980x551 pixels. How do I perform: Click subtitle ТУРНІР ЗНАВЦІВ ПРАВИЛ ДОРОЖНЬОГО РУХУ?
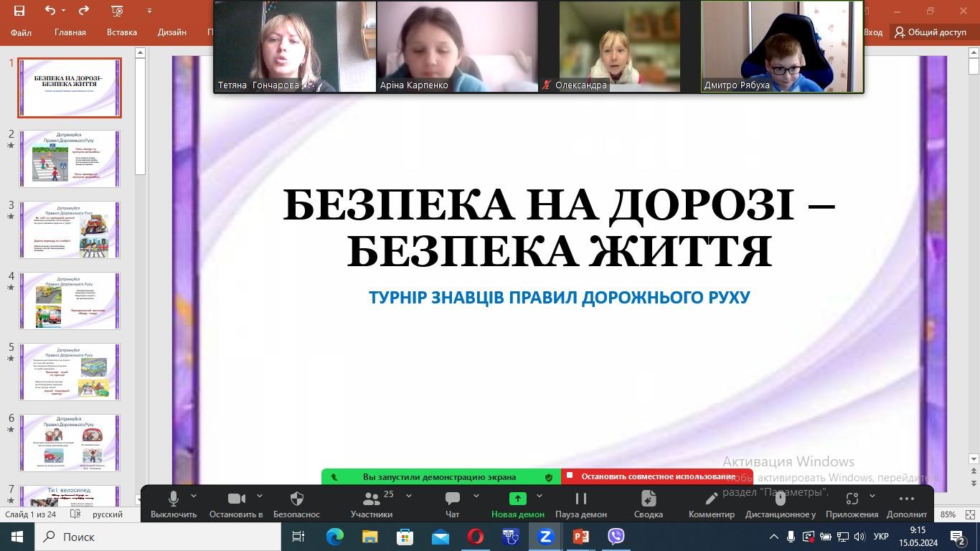pos(559,297)
